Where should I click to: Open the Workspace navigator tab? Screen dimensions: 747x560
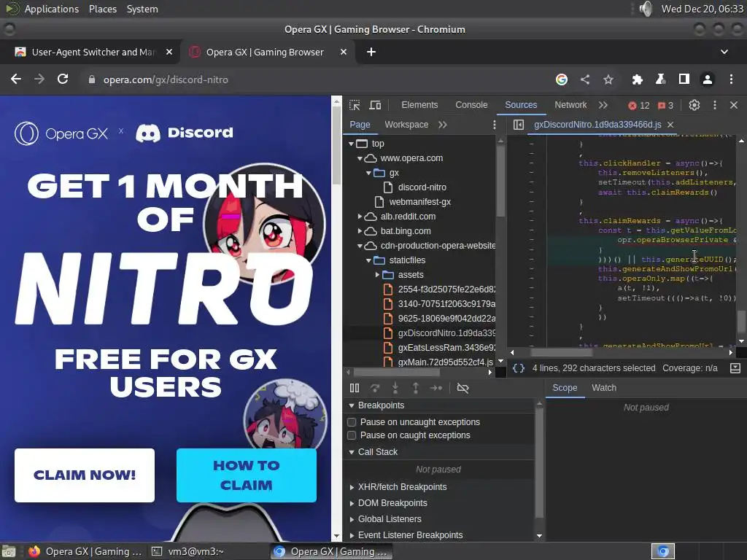406,125
